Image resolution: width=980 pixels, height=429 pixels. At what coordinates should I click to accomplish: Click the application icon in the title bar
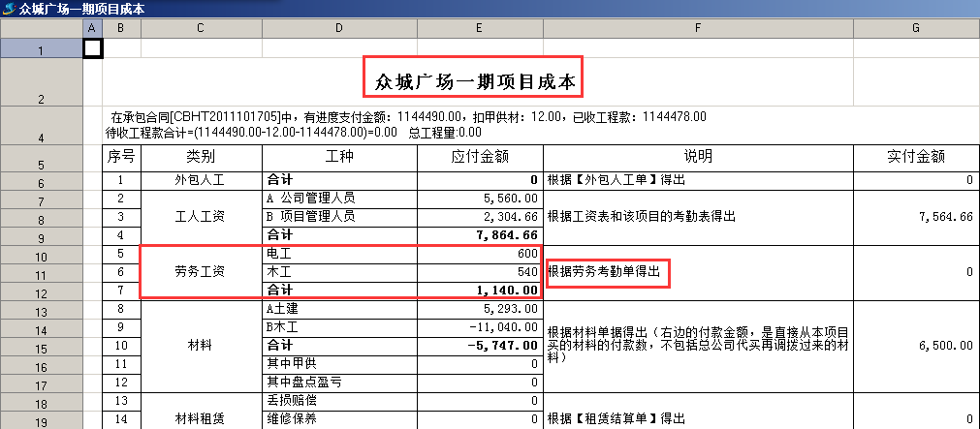click(x=9, y=9)
